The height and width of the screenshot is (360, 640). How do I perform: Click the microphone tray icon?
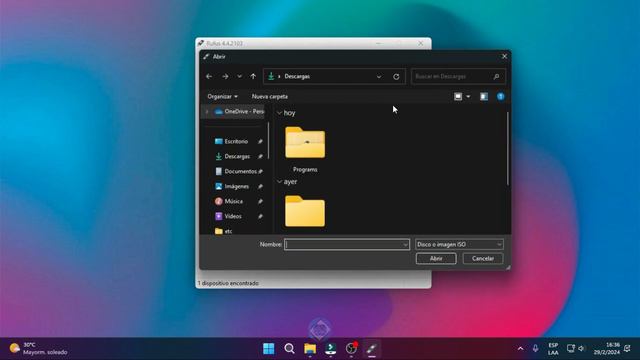pos(535,349)
